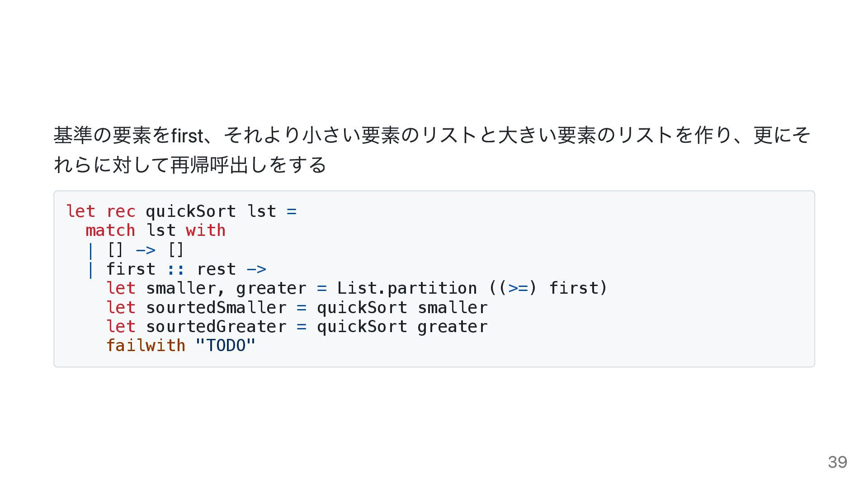Viewport: 868px width, 488px height.
Task: Click the 'match' keyword in the code
Action: [110, 230]
